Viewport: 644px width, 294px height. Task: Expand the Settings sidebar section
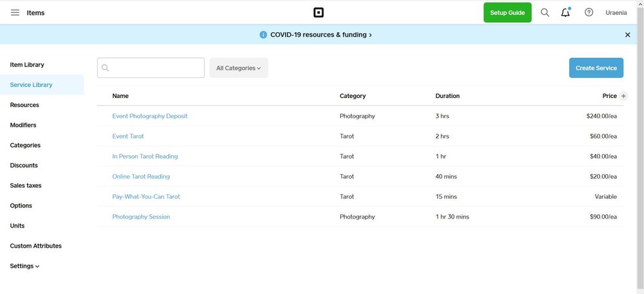[x=24, y=266]
